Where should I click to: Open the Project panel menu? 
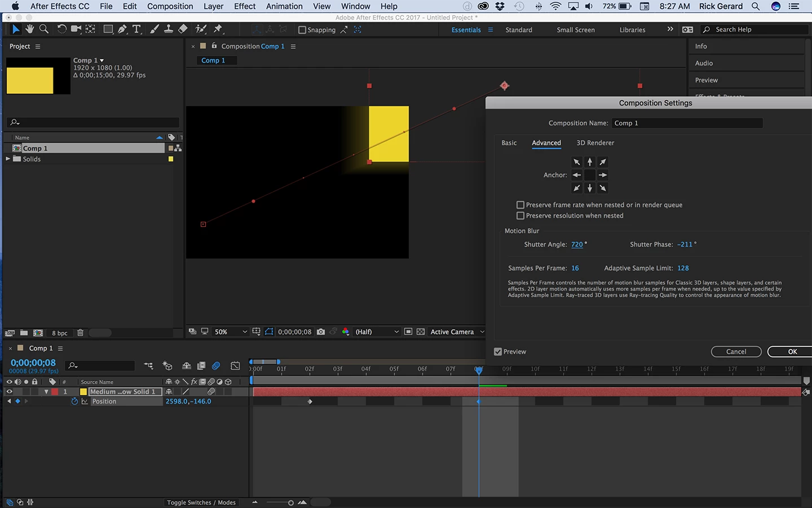pos(38,46)
